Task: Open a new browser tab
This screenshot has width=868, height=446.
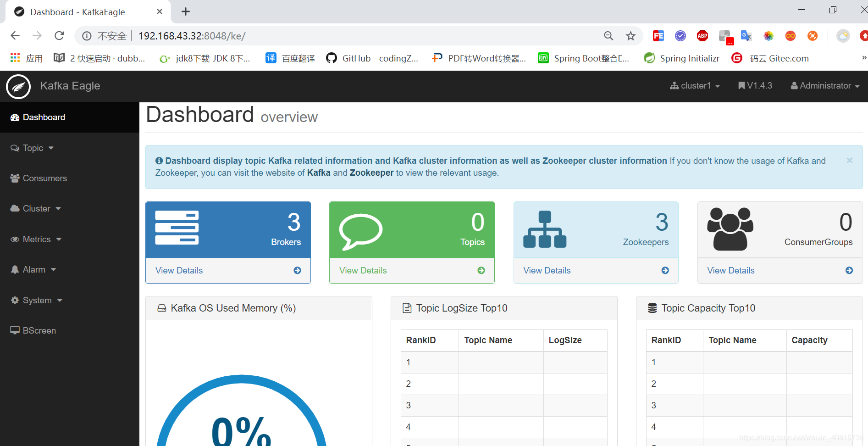Action: tap(186, 12)
